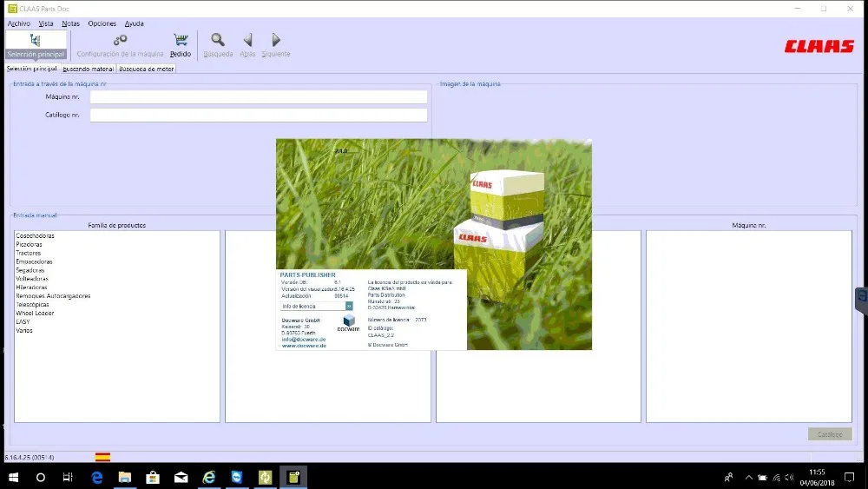Select Cosechadoras in product family list

click(35, 236)
